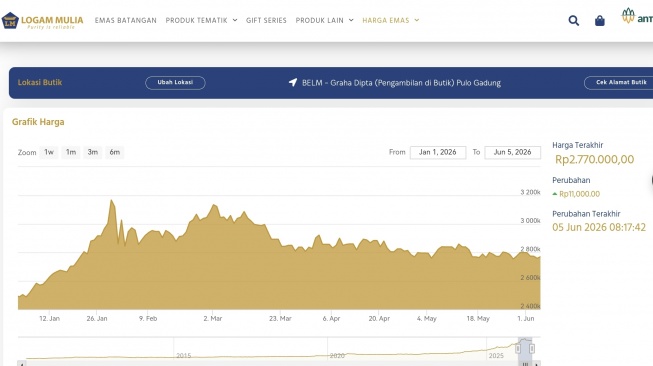Click the 18. May axis label
Screen dimensions: 653x366
478,319
